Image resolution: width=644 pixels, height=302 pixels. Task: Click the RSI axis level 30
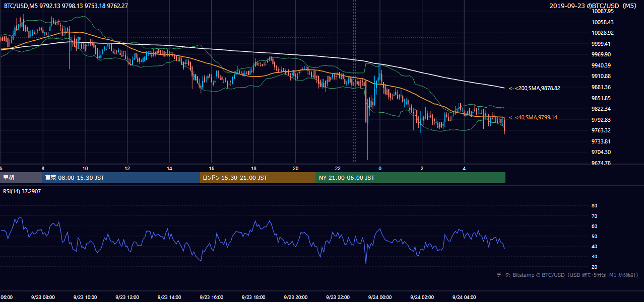click(594, 257)
